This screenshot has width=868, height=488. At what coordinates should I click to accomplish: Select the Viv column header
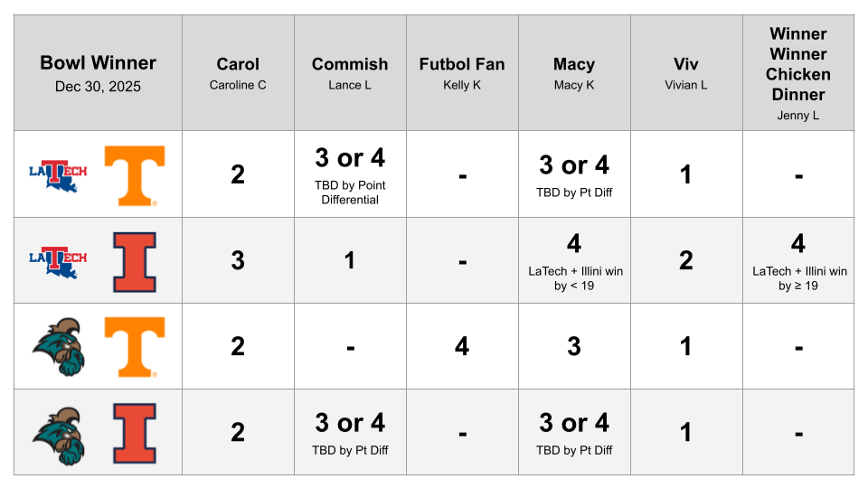(x=686, y=72)
